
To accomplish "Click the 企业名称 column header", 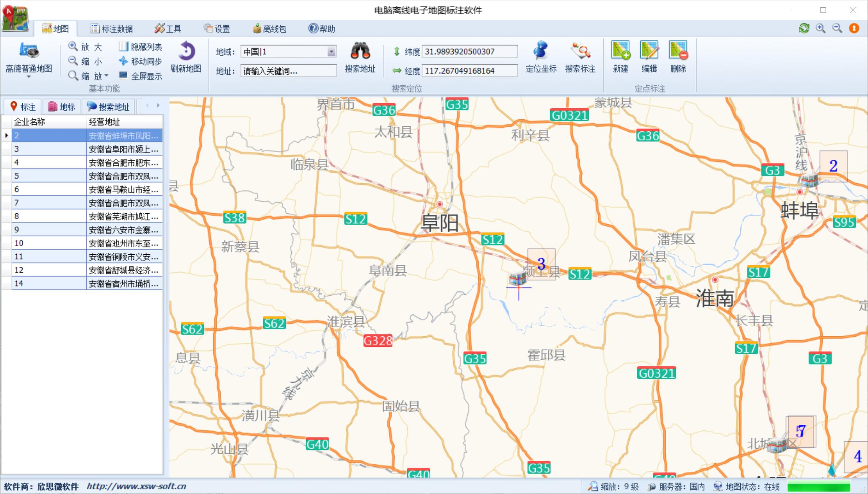I will click(49, 122).
